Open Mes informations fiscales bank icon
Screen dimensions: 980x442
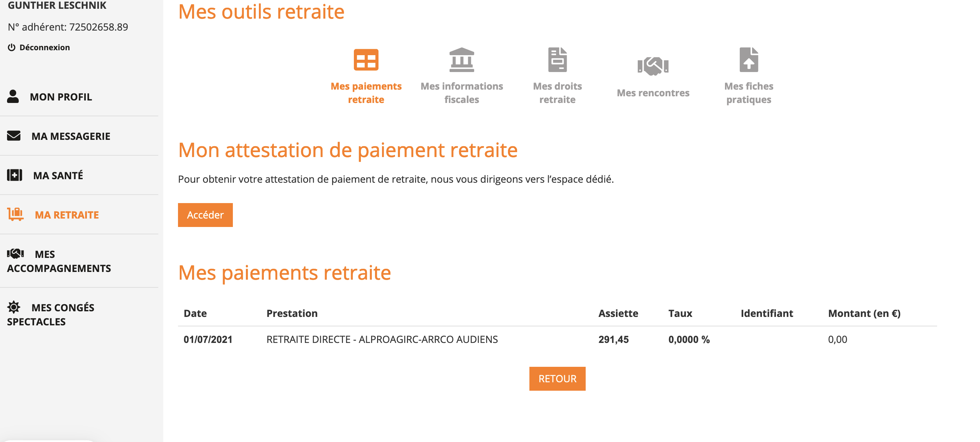[462, 60]
